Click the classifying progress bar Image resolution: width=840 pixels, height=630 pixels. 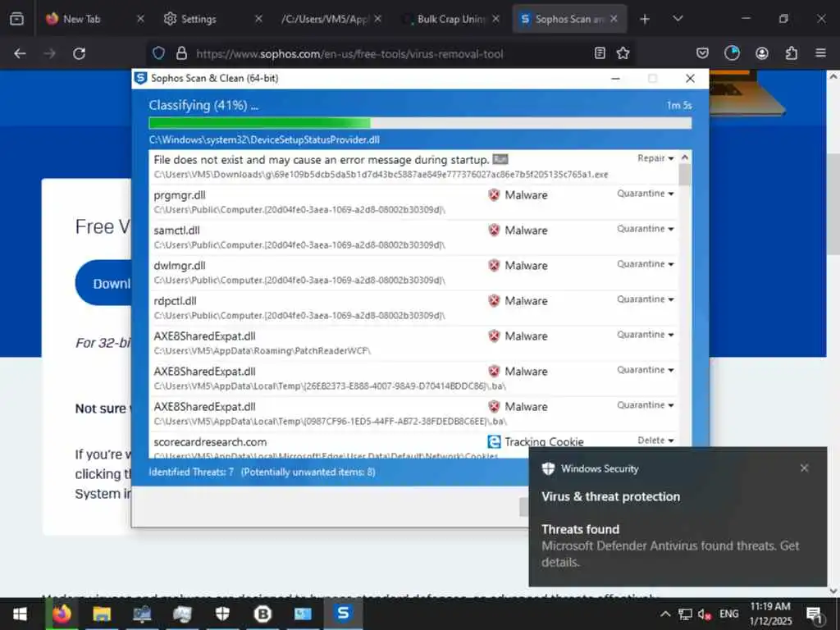(x=420, y=123)
